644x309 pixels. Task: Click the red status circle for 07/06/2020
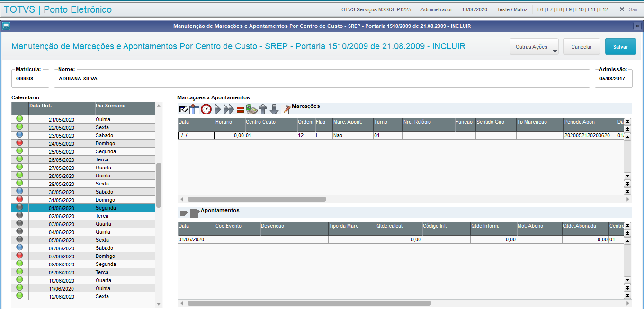click(19, 256)
